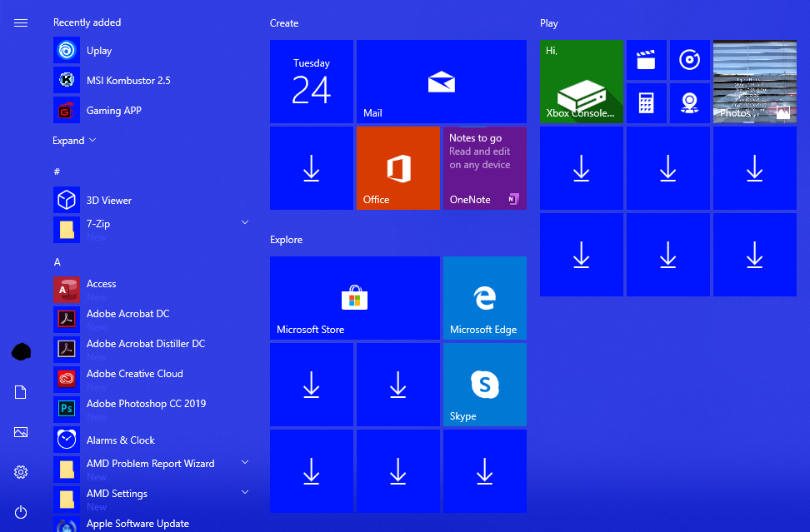The width and height of the screenshot is (810, 532).
Task: Click the A letter group header
Action: click(57, 261)
